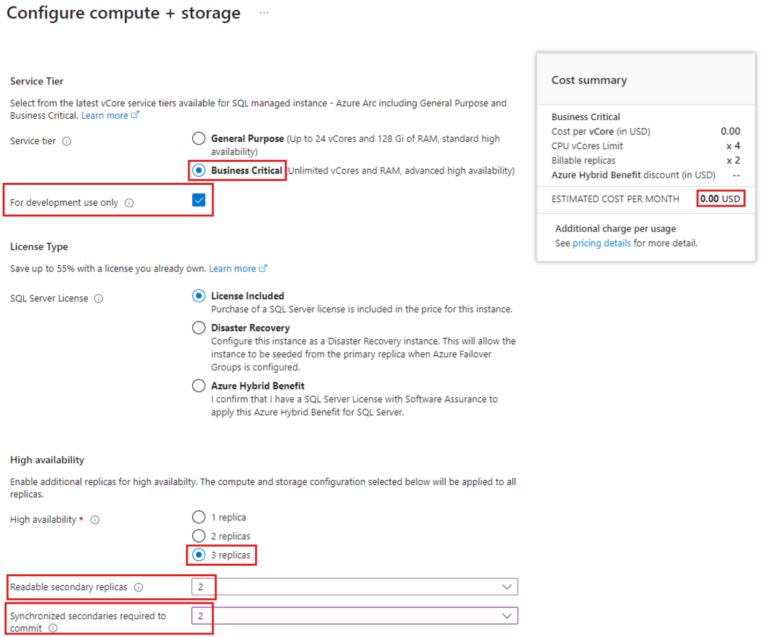This screenshot has height=637, width=768.
Task: Select 2 replicas option
Action: click(x=197, y=536)
